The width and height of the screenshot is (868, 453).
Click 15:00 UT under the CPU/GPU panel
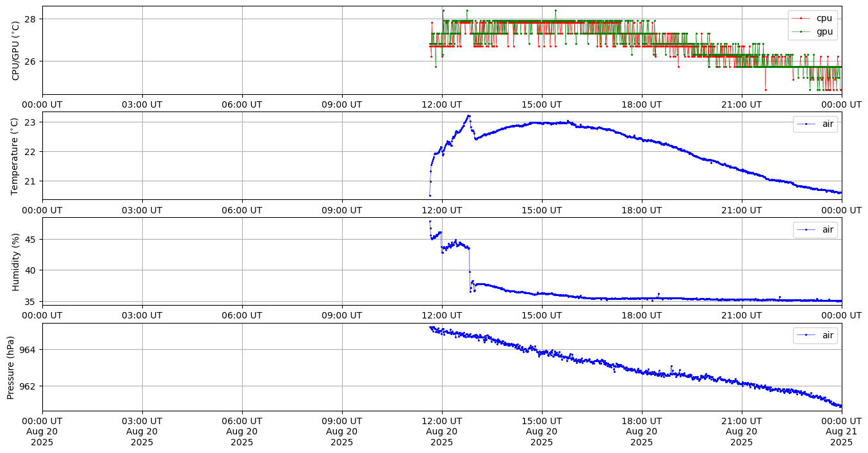[542, 104]
